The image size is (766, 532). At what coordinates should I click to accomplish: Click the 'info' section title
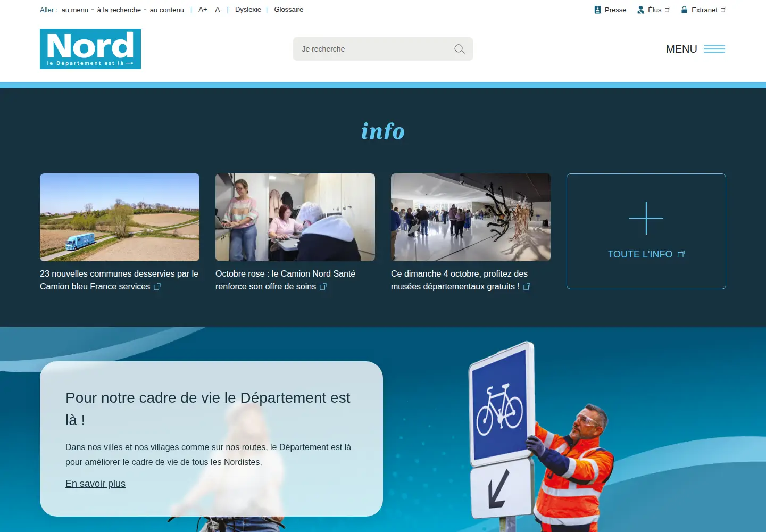coord(383,131)
